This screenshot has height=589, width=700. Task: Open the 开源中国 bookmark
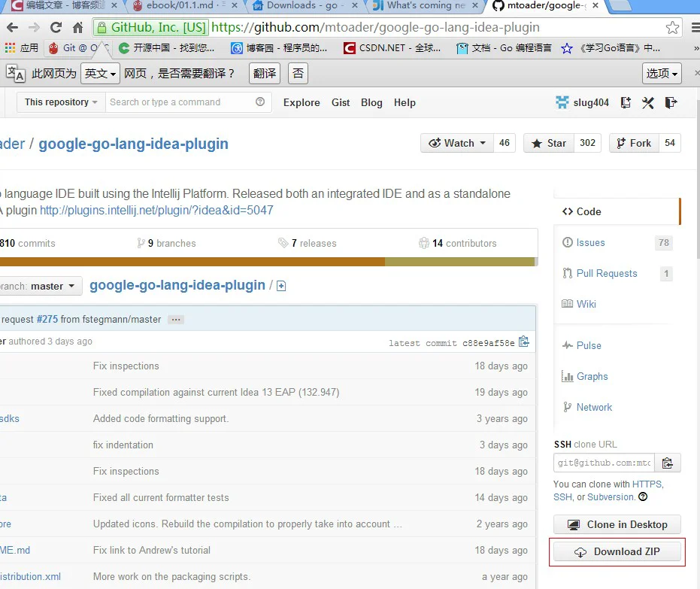pos(166,48)
